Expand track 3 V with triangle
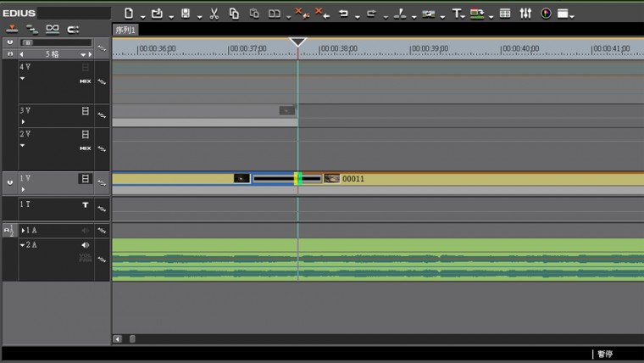Viewport: 644px width, 363px height. [23, 122]
